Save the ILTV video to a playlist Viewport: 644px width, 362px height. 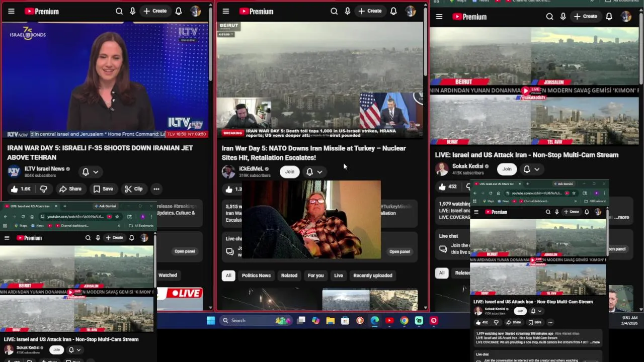coord(103,189)
